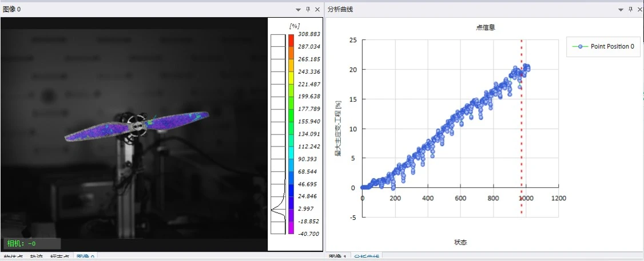644x261 pixels.
Task: Click the histogram peak in legend bar
Action: [273, 210]
